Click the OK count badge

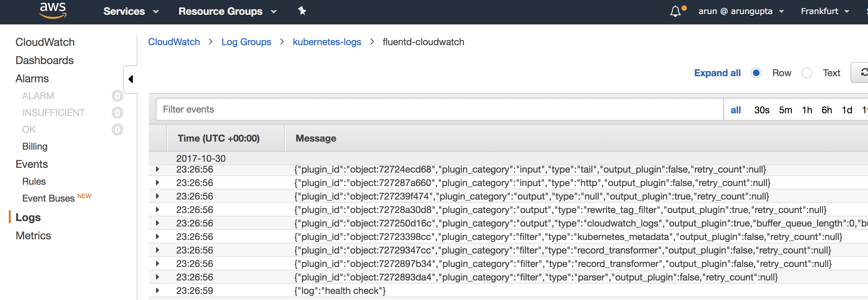117,129
